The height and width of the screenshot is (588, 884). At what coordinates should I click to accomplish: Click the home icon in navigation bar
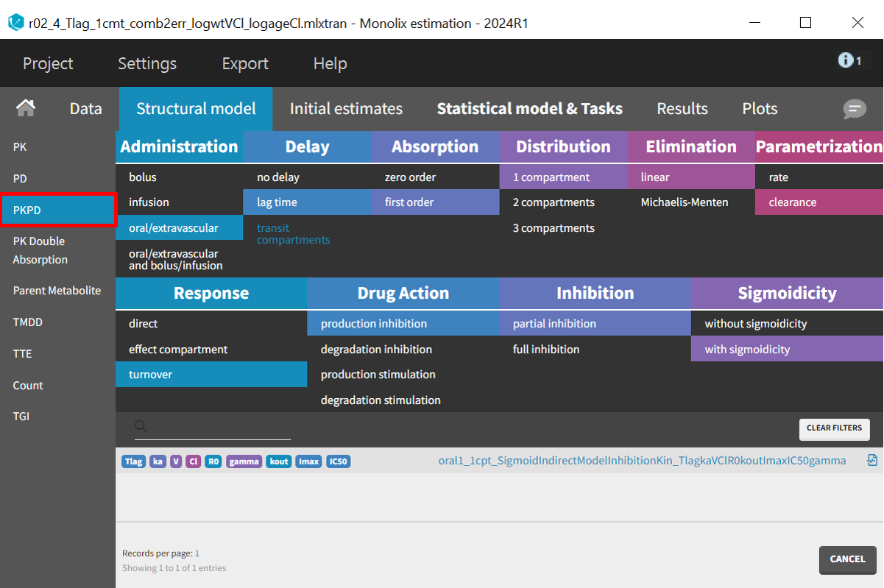pyautogui.click(x=26, y=109)
